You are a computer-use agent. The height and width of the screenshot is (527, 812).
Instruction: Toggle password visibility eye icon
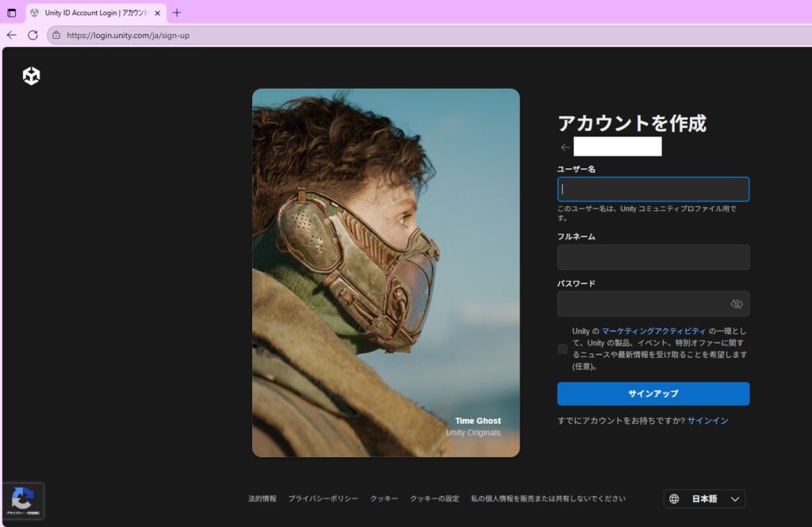click(737, 304)
